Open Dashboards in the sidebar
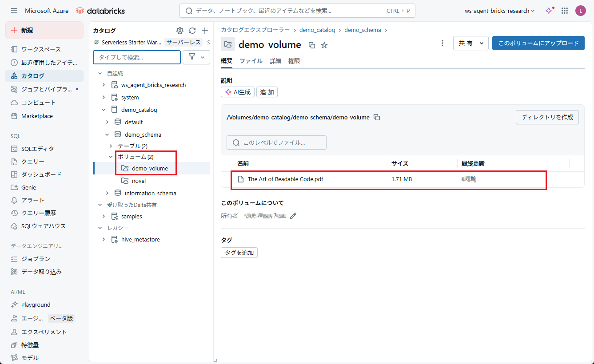The image size is (594, 364). 44,174
